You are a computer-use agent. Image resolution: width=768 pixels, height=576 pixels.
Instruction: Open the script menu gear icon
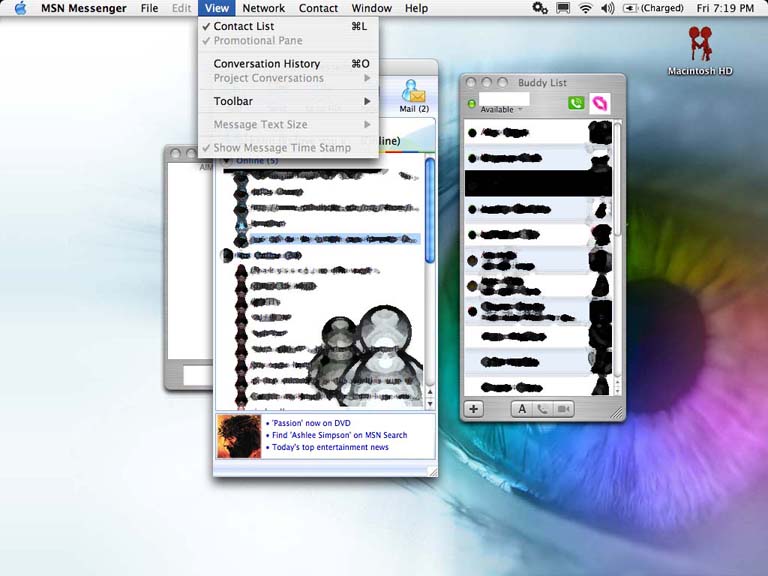[540, 8]
